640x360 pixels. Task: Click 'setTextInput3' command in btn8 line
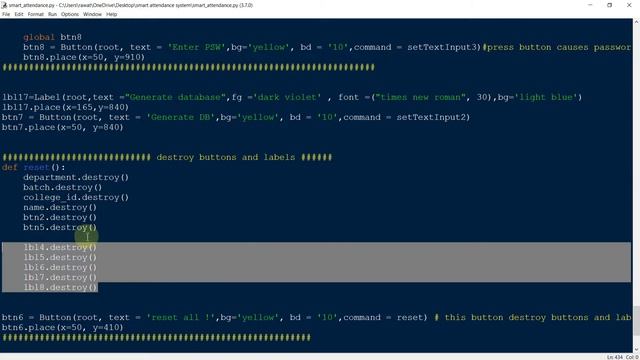(442, 47)
